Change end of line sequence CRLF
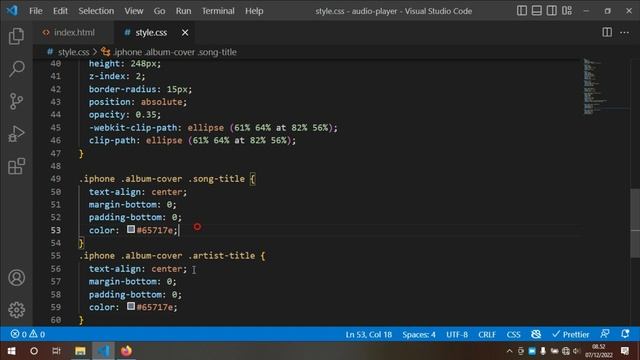 point(487,335)
